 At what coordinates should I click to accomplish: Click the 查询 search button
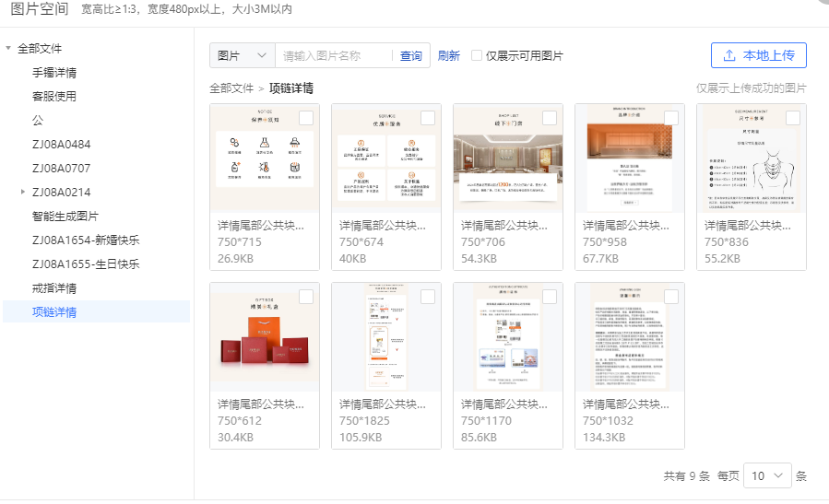point(410,55)
